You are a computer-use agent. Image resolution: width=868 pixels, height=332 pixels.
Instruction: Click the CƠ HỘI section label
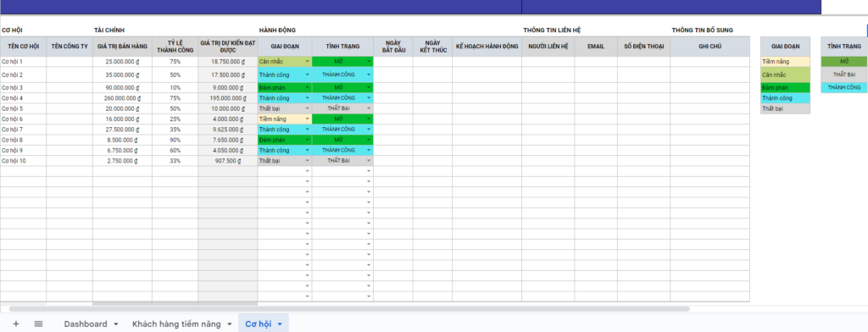click(x=12, y=30)
